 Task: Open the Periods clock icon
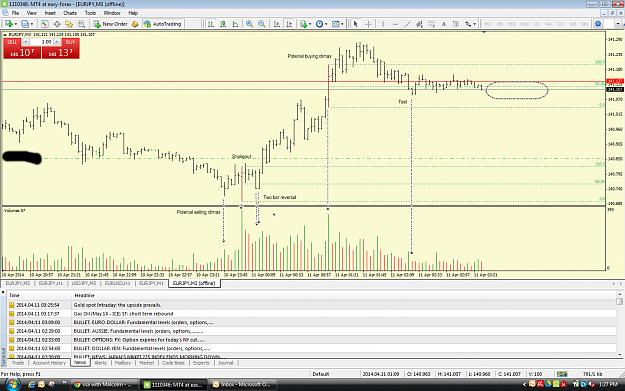[319, 24]
